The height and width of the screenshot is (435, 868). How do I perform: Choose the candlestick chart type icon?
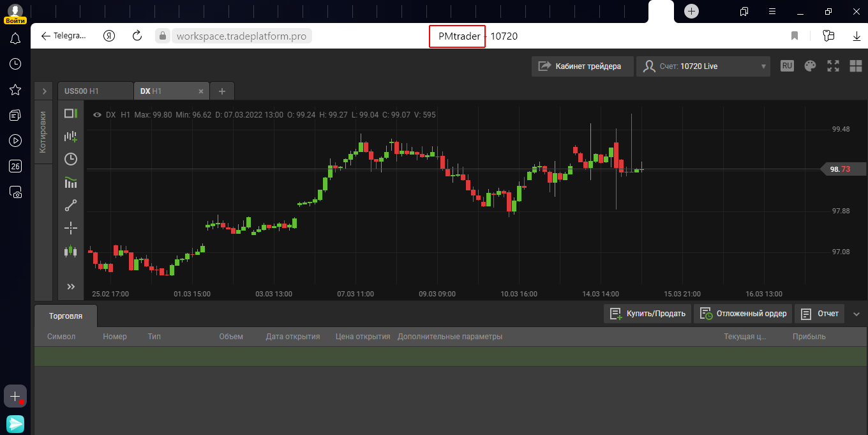[71, 252]
